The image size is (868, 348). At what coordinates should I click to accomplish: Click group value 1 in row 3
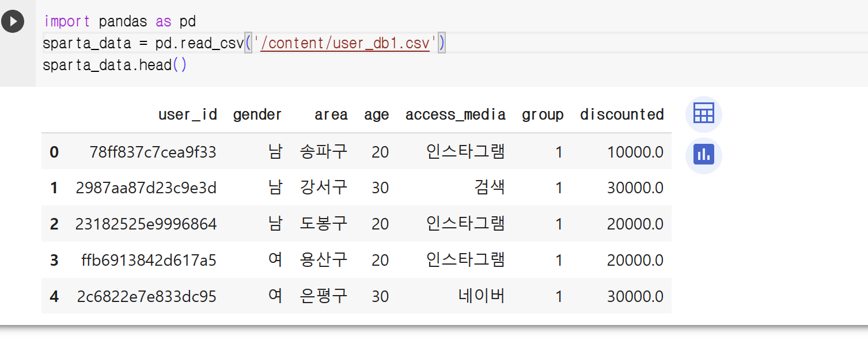[x=559, y=261]
